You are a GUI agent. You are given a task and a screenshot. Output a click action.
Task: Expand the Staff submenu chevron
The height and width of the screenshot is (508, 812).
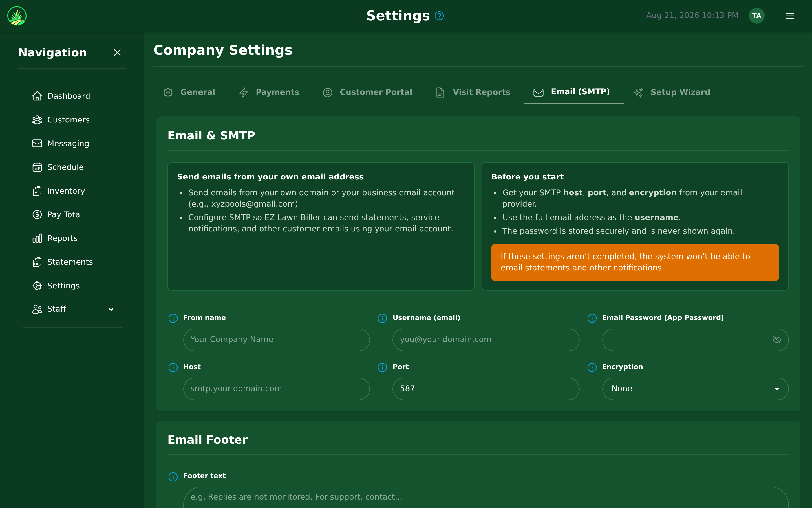tap(111, 309)
